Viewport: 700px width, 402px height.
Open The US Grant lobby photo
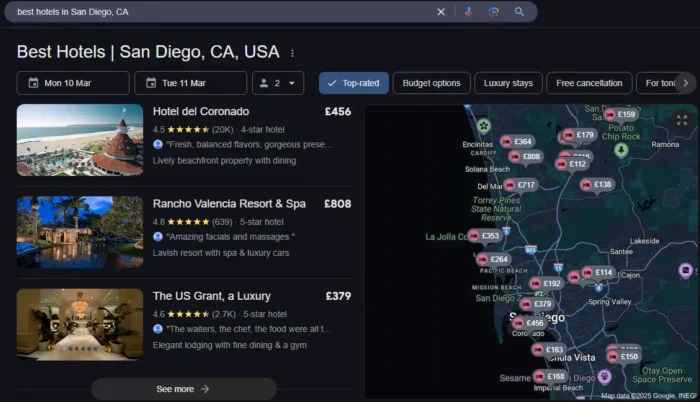point(80,324)
